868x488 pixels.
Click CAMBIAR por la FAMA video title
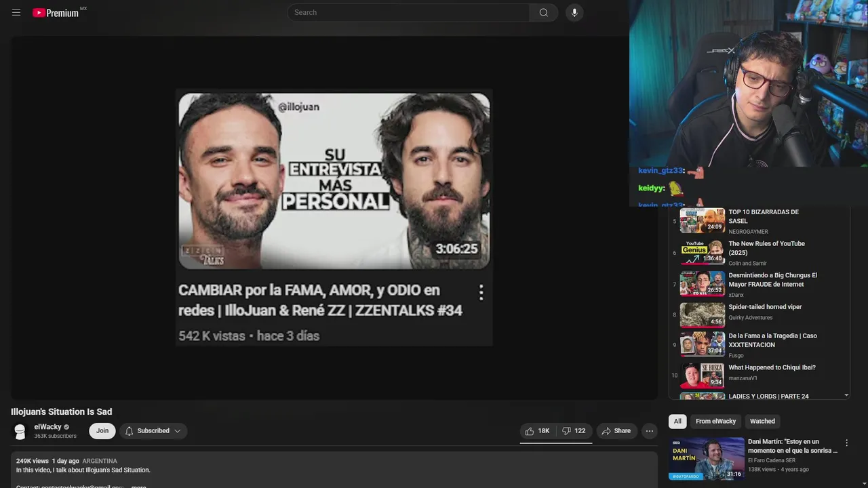(x=320, y=300)
